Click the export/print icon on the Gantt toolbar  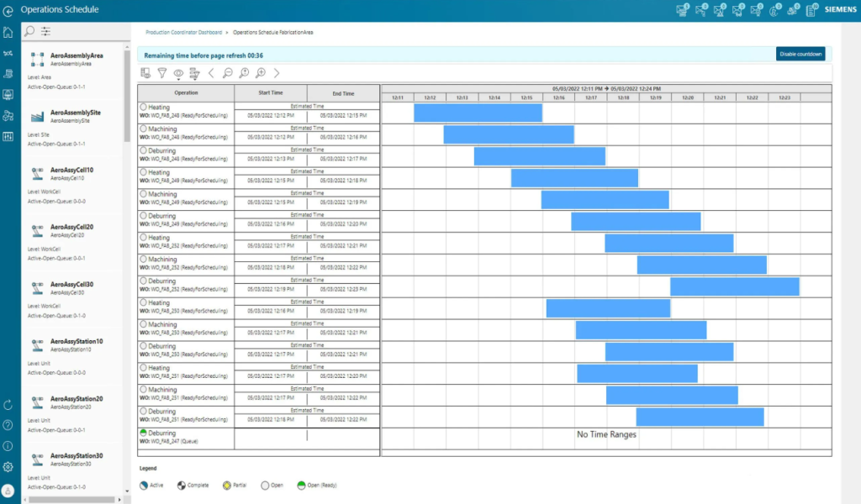click(145, 73)
